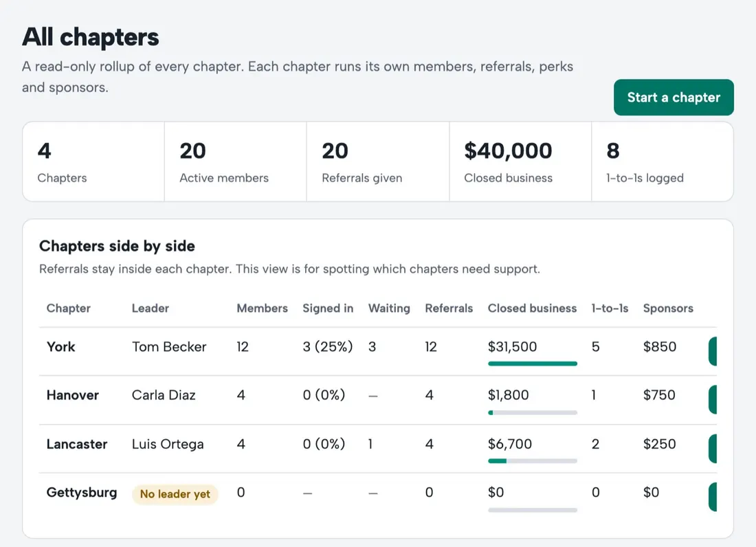Click the Start a chapter button
This screenshot has width=756, height=547.
coord(674,98)
